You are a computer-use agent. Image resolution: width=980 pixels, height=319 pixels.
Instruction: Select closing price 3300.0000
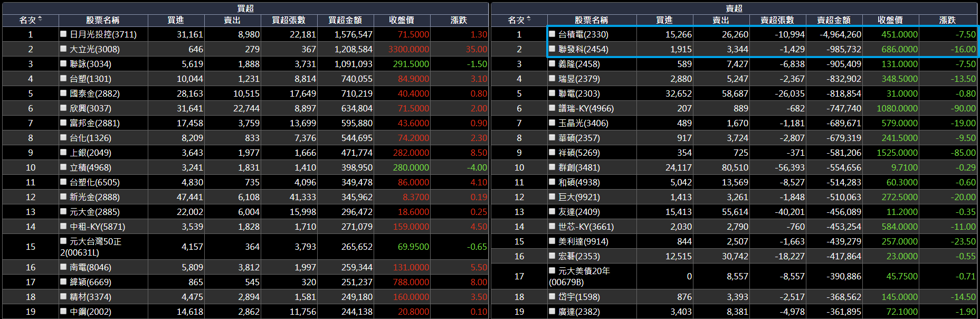[x=408, y=49]
